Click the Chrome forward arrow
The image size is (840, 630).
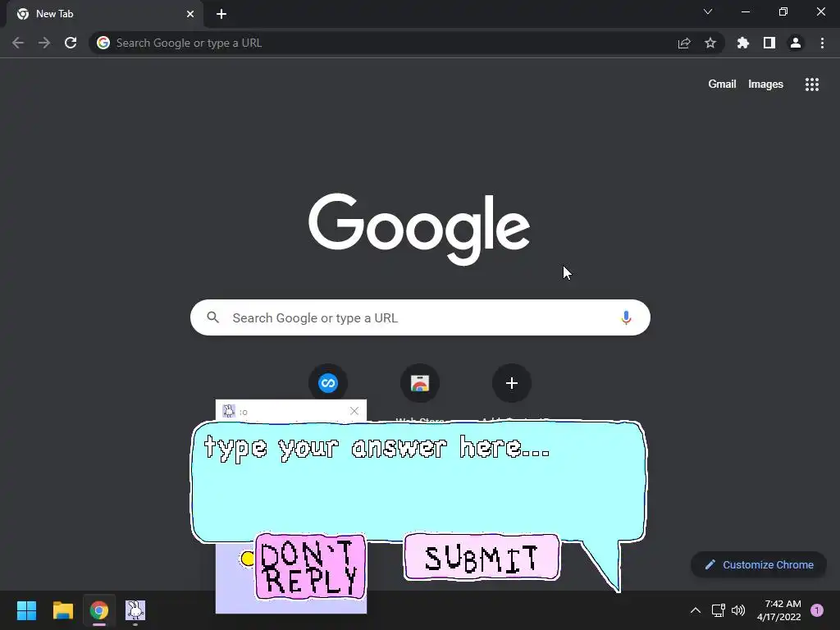click(44, 43)
